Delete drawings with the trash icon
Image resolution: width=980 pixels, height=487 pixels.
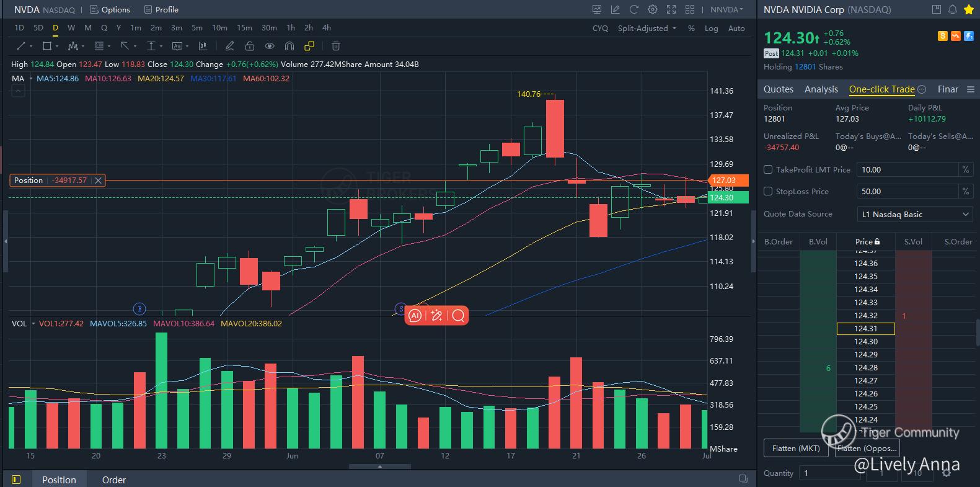coord(335,46)
